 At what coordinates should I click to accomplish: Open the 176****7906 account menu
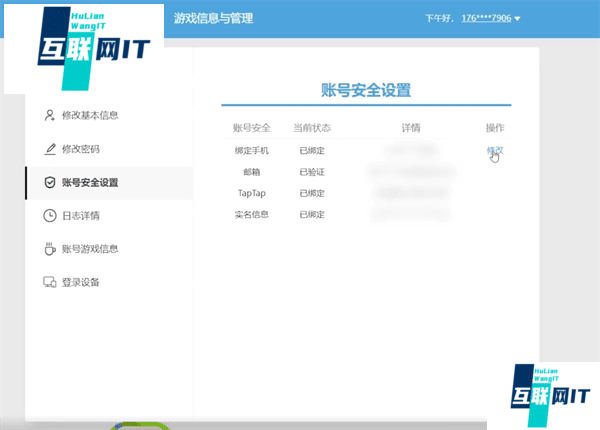tap(484, 19)
